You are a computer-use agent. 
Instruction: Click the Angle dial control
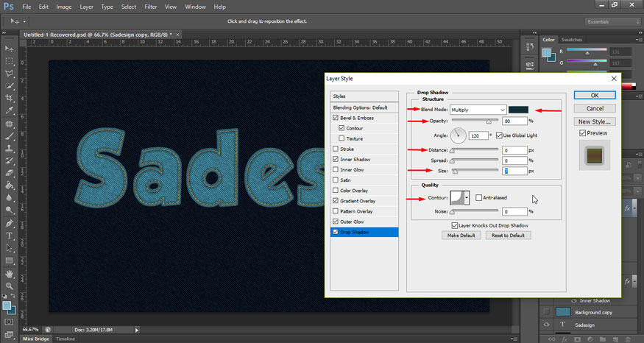pos(459,135)
